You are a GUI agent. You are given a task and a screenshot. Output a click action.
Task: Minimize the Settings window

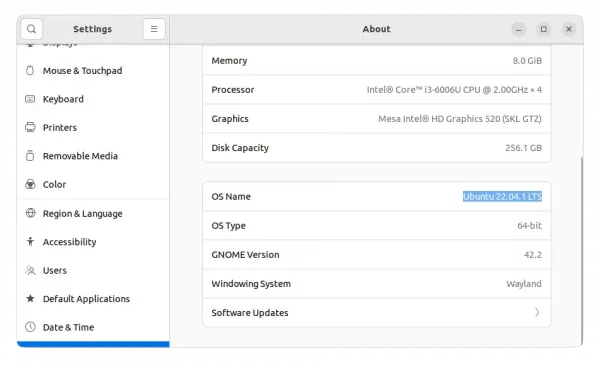click(518, 29)
